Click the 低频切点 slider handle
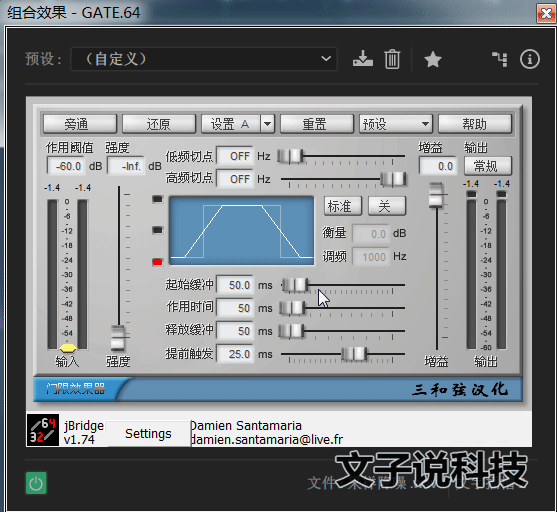The height and width of the screenshot is (512, 557). click(x=290, y=156)
